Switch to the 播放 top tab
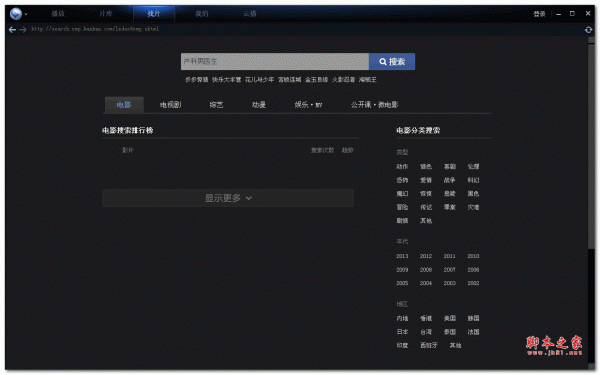The height and width of the screenshot is (375, 600). pyautogui.click(x=58, y=14)
